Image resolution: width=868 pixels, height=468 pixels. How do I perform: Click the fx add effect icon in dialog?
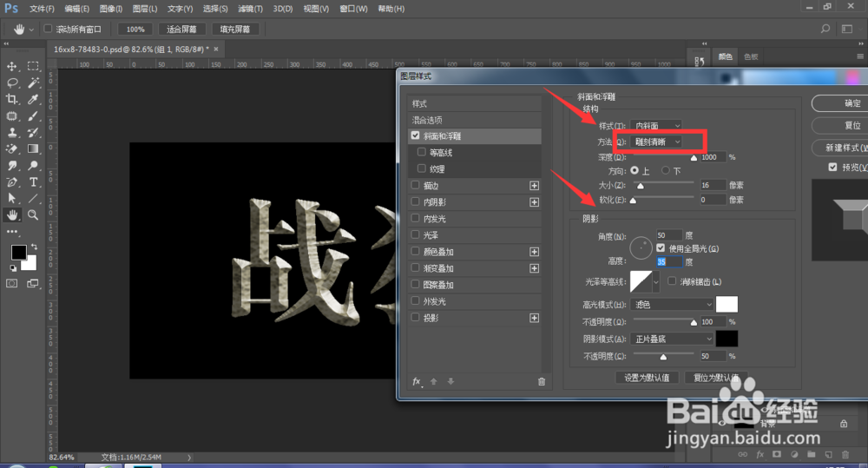click(x=417, y=381)
